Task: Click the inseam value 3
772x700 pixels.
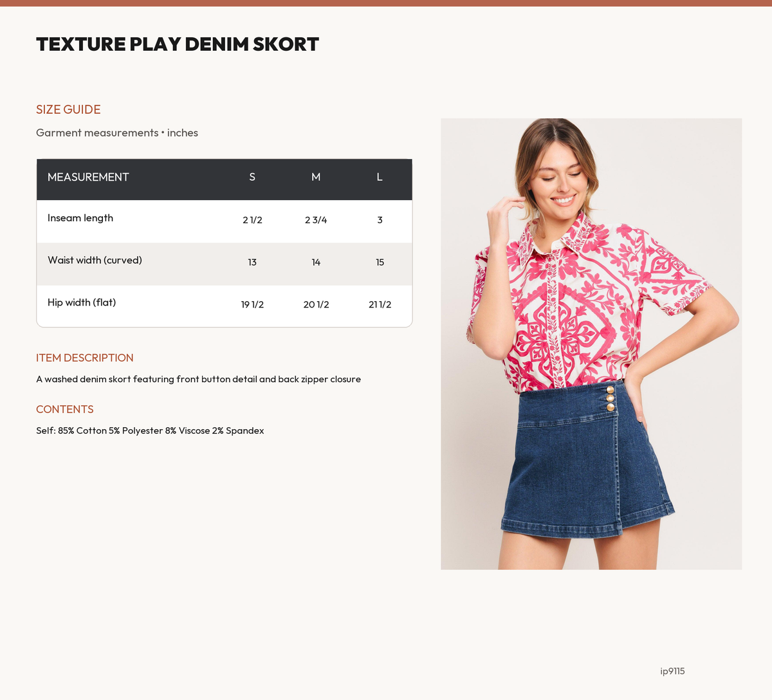Action: [x=380, y=220]
